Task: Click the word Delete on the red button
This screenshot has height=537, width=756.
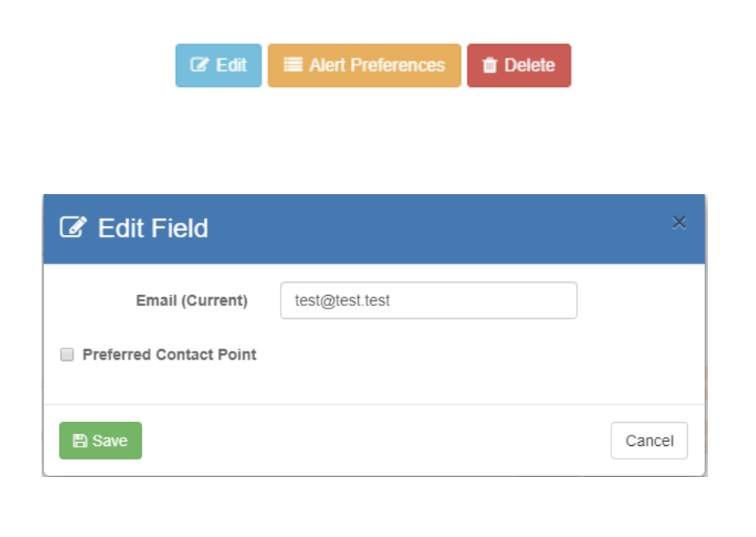Action: coord(529,66)
